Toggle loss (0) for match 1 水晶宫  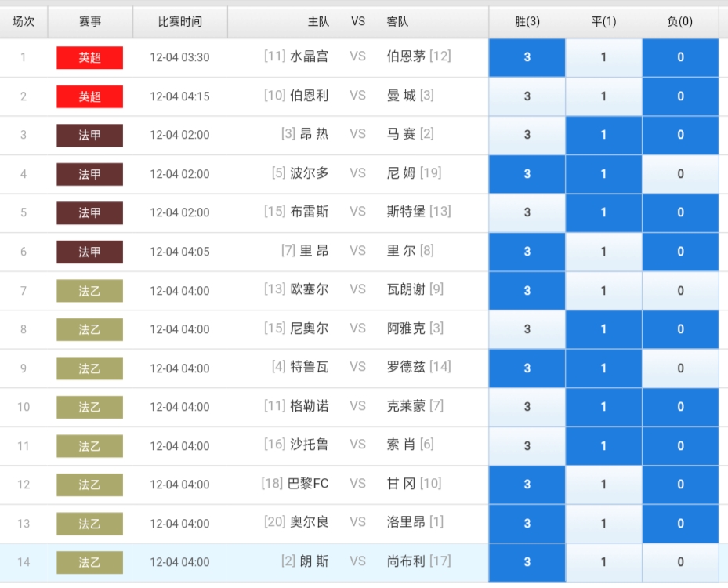(680, 57)
